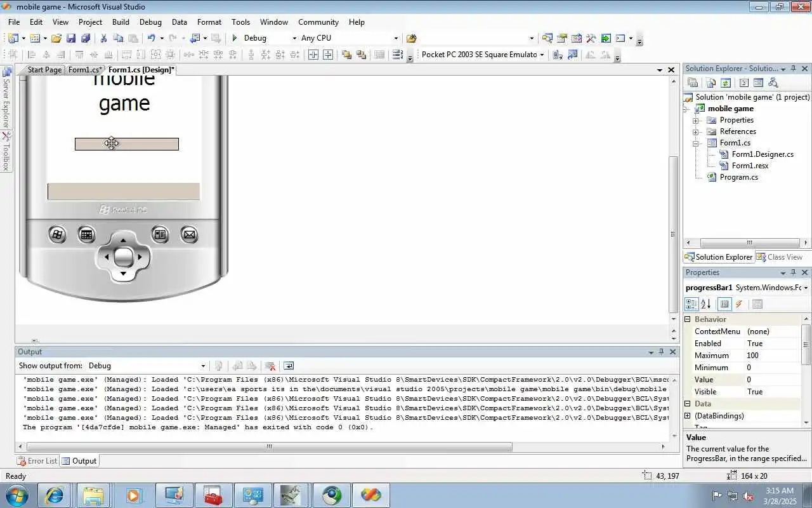Click the Copy icon in the toolbar
The height and width of the screenshot is (508, 812).
[x=119, y=38]
